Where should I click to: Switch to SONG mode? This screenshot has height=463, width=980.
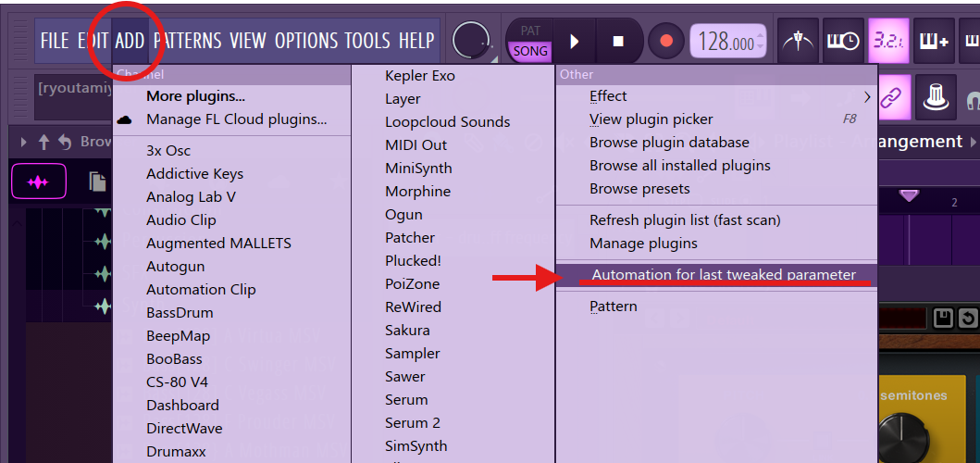pyautogui.click(x=530, y=52)
